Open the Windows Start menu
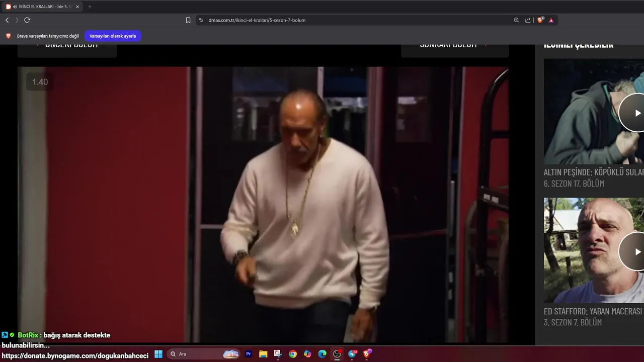The width and height of the screenshot is (644, 362). coord(158,354)
